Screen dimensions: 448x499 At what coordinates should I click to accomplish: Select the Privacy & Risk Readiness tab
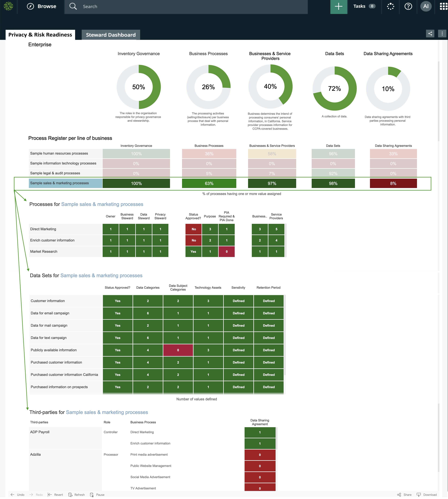pos(40,35)
